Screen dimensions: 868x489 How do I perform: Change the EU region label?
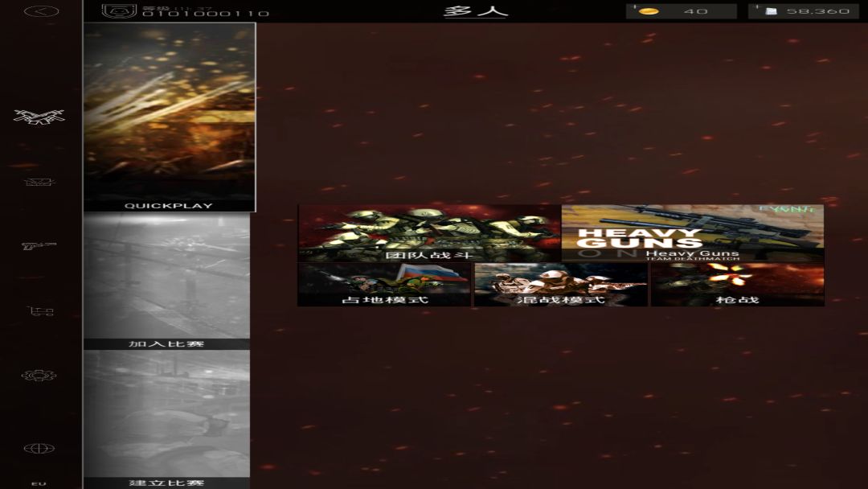[39, 483]
